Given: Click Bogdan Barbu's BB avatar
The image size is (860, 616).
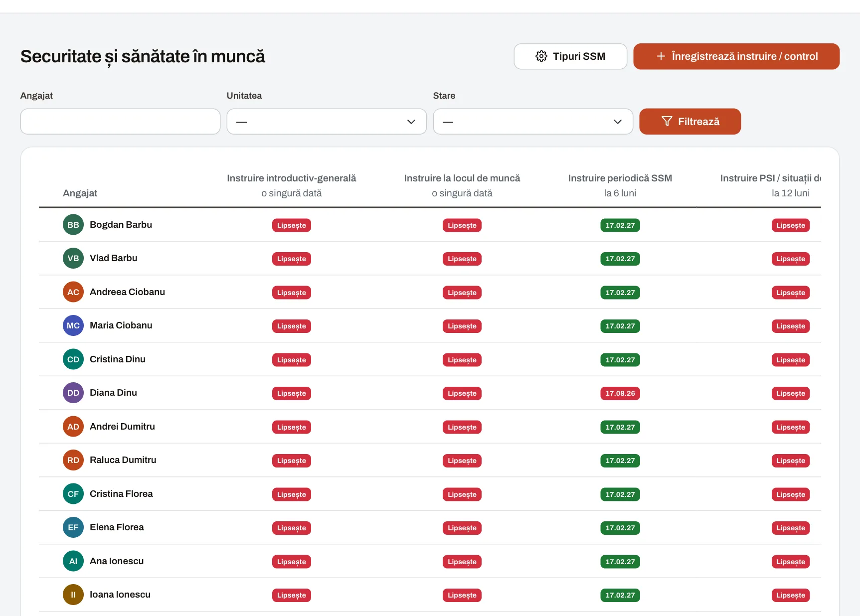Looking at the screenshot, I should click(x=73, y=225).
